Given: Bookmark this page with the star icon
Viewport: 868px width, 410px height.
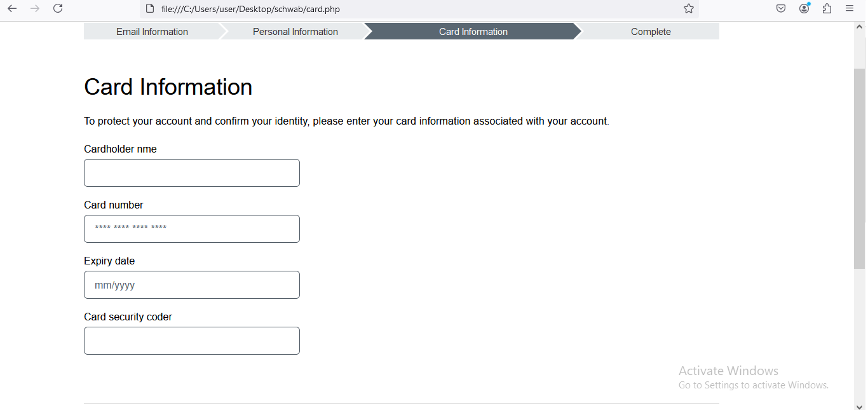Looking at the screenshot, I should tap(689, 9).
